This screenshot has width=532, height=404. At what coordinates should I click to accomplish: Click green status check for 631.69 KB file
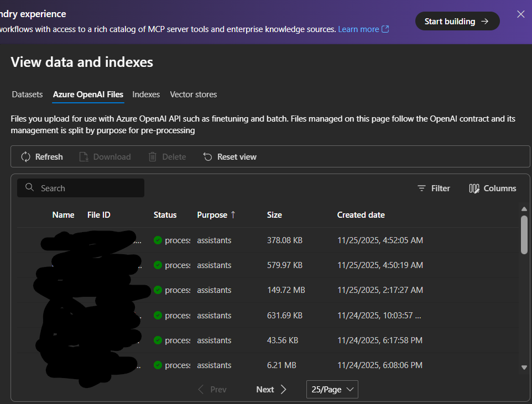click(158, 315)
